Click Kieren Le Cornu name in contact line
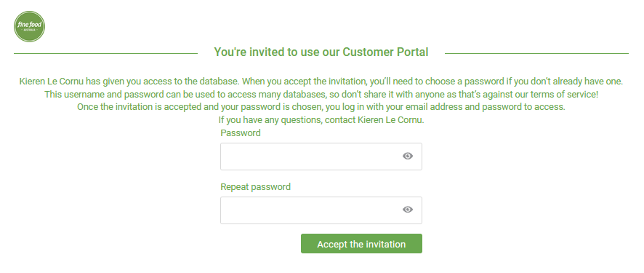 390,120
